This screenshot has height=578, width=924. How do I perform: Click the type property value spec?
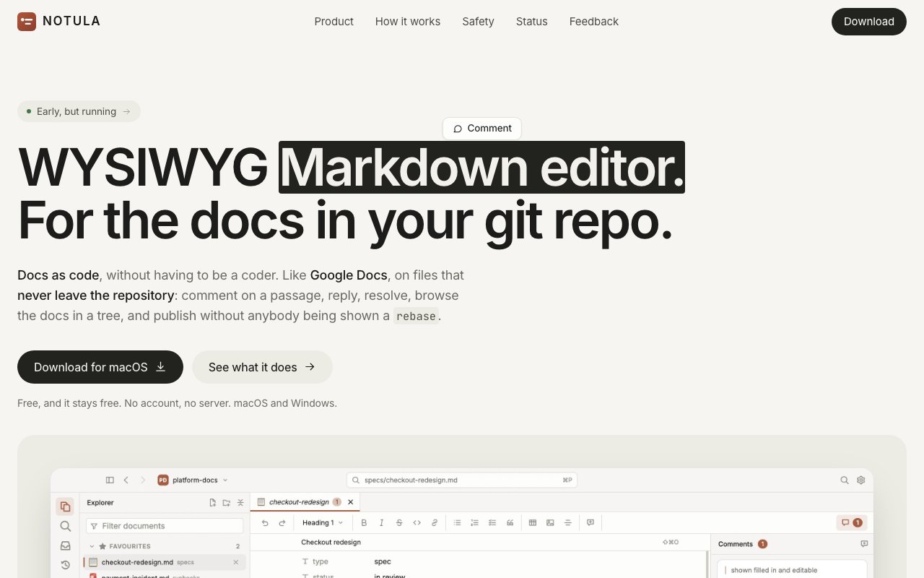[383, 561]
